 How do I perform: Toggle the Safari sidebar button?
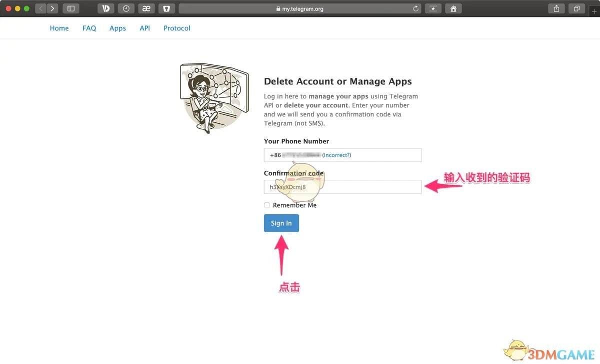pos(71,8)
